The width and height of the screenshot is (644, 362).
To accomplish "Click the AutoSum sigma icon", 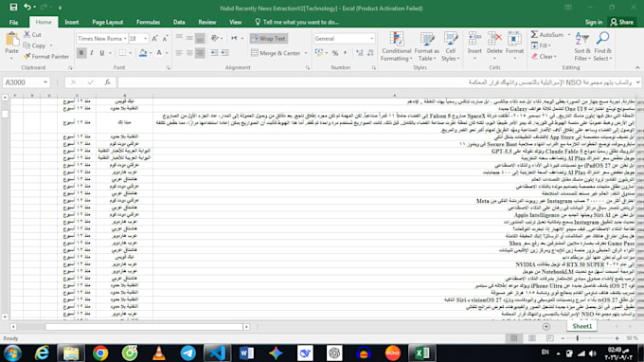I will click(534, 34).
